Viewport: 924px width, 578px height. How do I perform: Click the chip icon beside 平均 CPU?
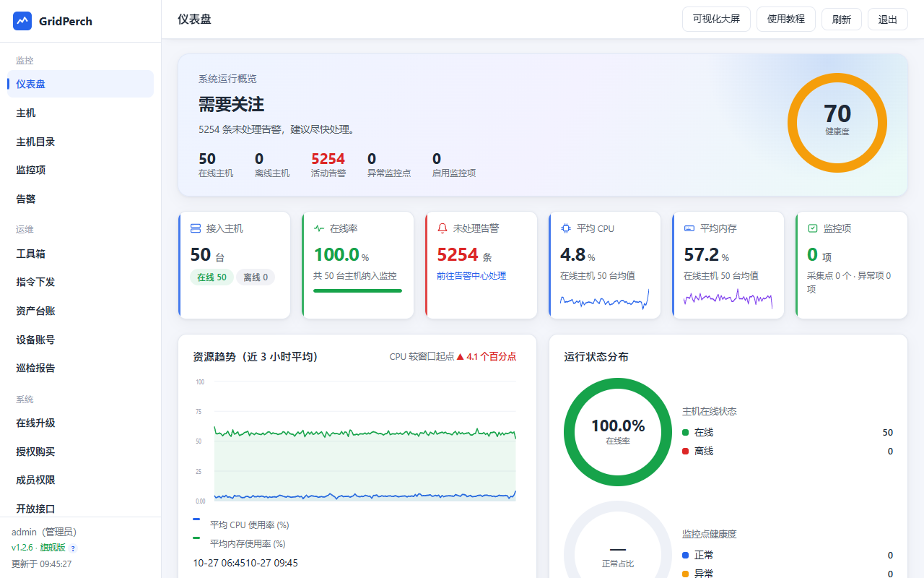[x=566, y=228]
